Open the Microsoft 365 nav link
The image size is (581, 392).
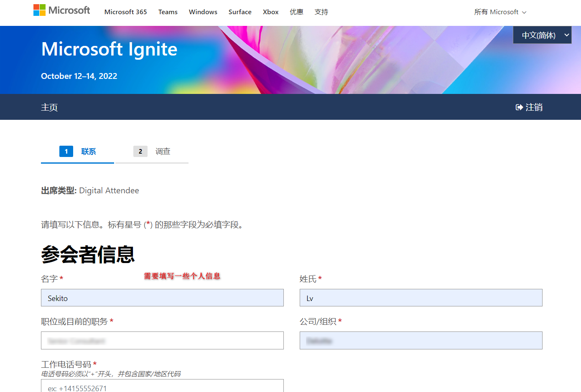[x=125, y=12]
